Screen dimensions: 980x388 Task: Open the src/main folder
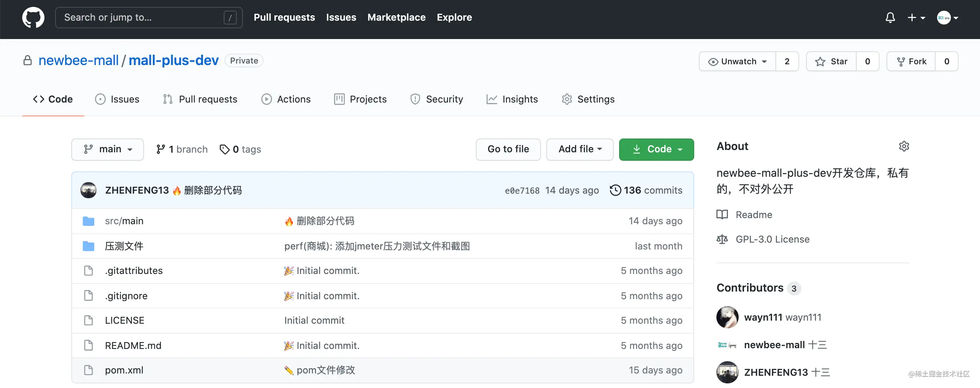[x=124, y=221]
